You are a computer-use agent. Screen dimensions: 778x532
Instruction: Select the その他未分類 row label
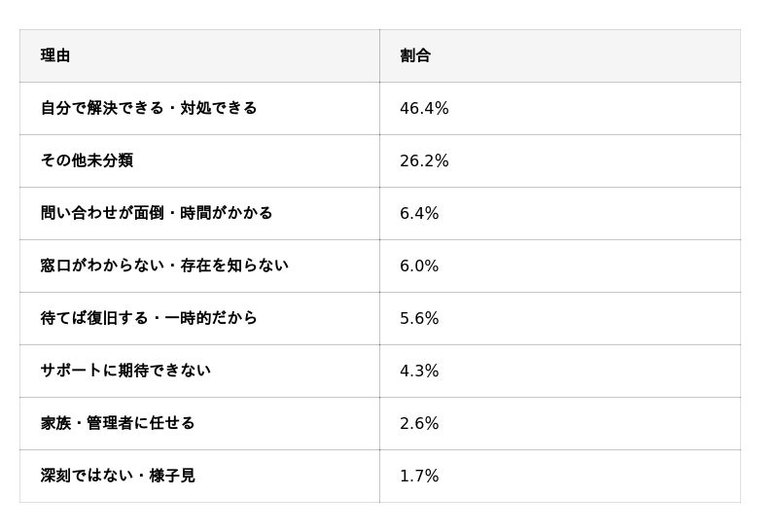click(87, 161)
